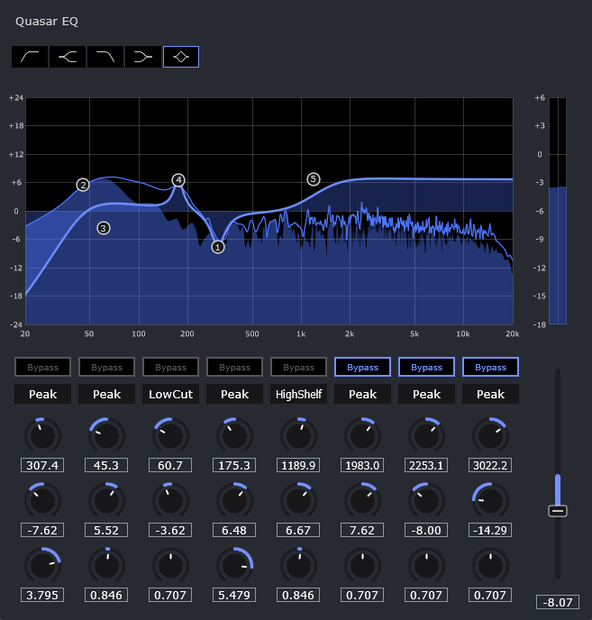Click the gain knob above -14.29

[x=490, y=501]
